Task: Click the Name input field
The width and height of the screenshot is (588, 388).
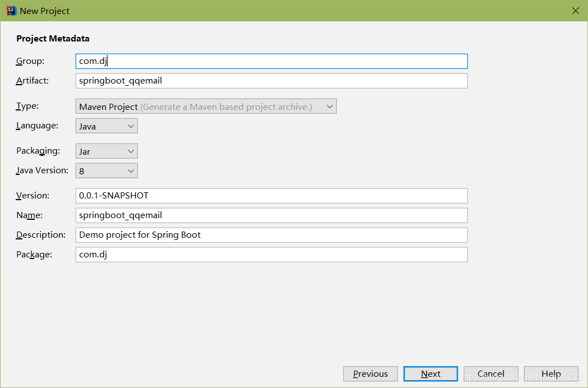Action: pos(271,215)
